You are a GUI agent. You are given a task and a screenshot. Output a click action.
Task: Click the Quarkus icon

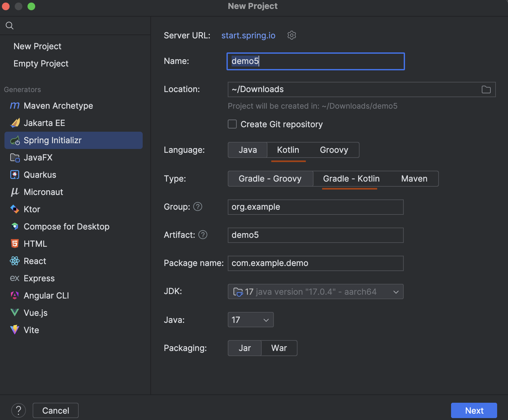[x=15, y=175]
